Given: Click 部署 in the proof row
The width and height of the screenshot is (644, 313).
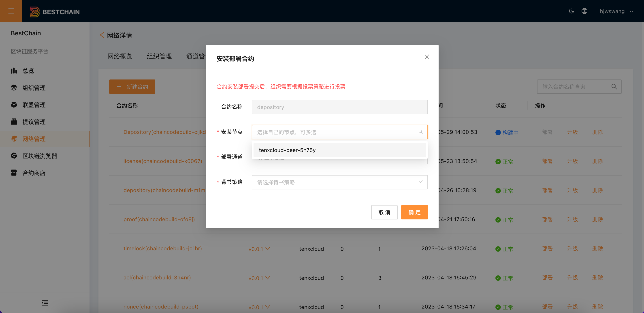Looking at the screenshot, I should [x=548, y=219].
